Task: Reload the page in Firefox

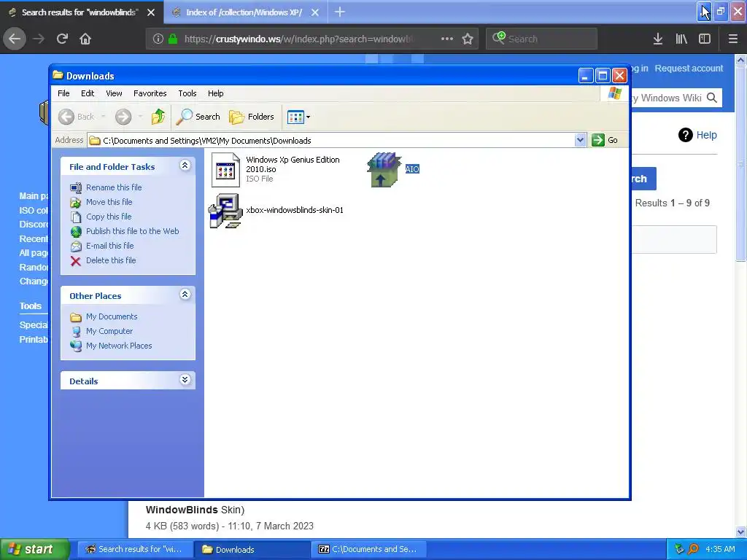Action: pos(62,39)
